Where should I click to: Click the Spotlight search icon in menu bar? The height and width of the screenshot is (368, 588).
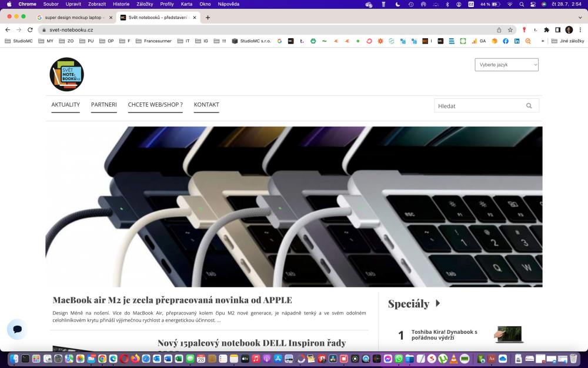coord(521,4)
